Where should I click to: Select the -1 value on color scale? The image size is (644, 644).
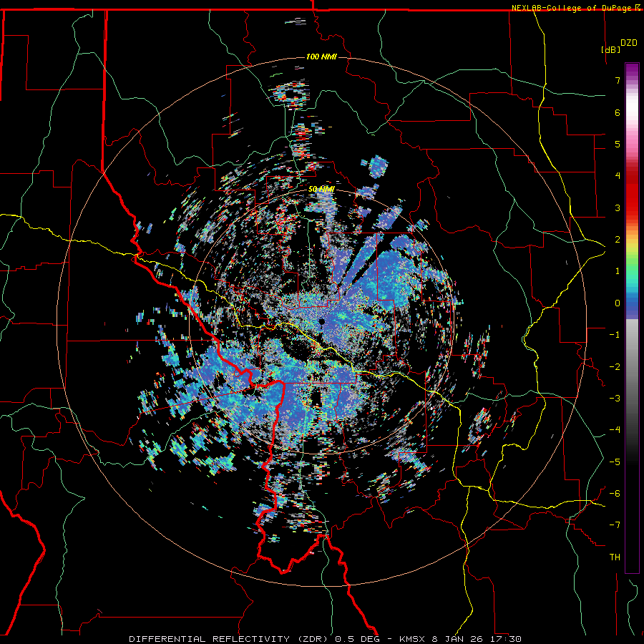pyautogui.click(x=615, y=335)
